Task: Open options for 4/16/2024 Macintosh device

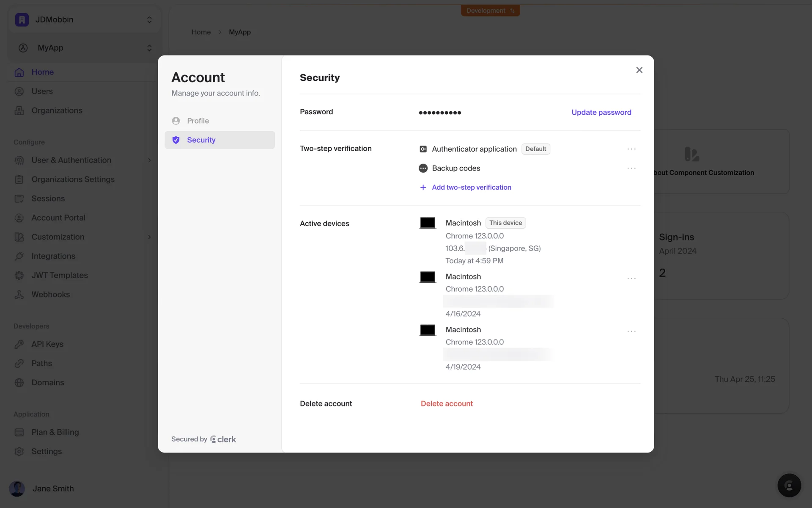Action: [631, 278]
